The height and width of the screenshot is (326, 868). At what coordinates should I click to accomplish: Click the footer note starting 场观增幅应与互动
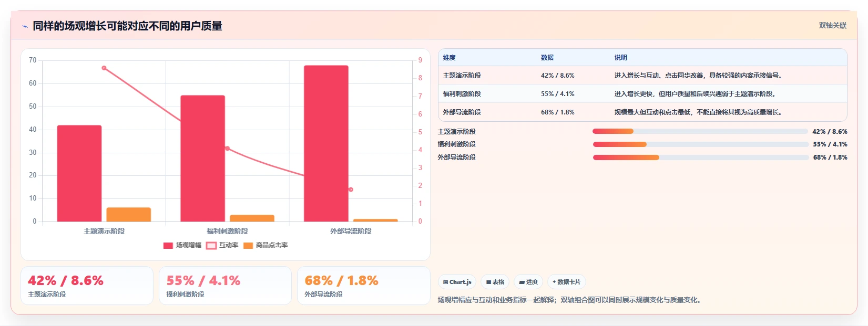(x=570, y=300)
